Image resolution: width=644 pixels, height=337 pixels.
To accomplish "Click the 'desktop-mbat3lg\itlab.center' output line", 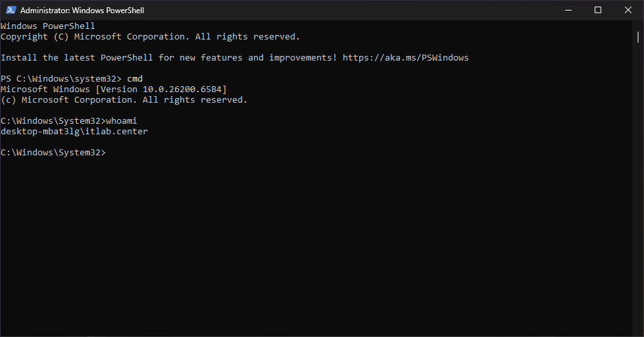I will [x=74, y=132].
